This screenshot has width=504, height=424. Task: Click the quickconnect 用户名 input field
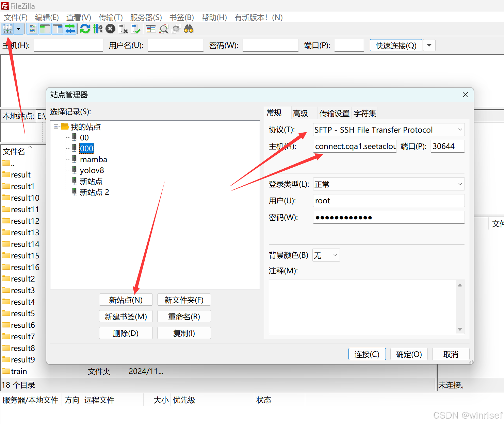click(x=176, y=45)
